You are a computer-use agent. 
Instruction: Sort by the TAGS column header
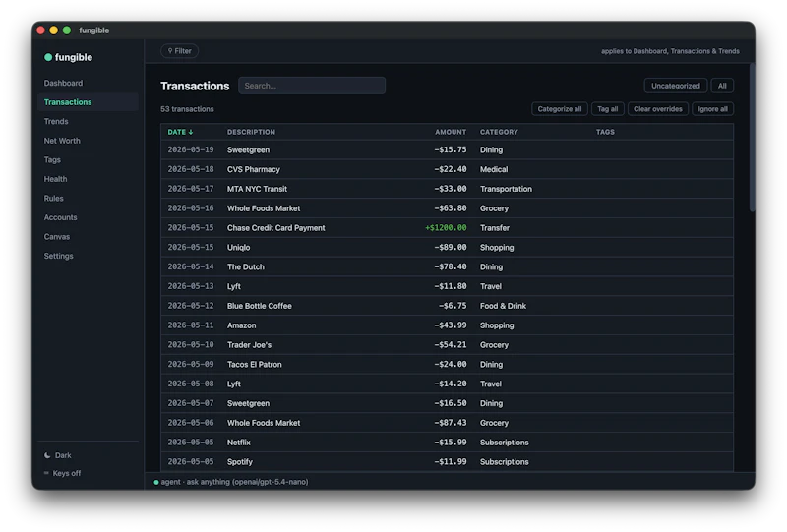coord(605,132)
